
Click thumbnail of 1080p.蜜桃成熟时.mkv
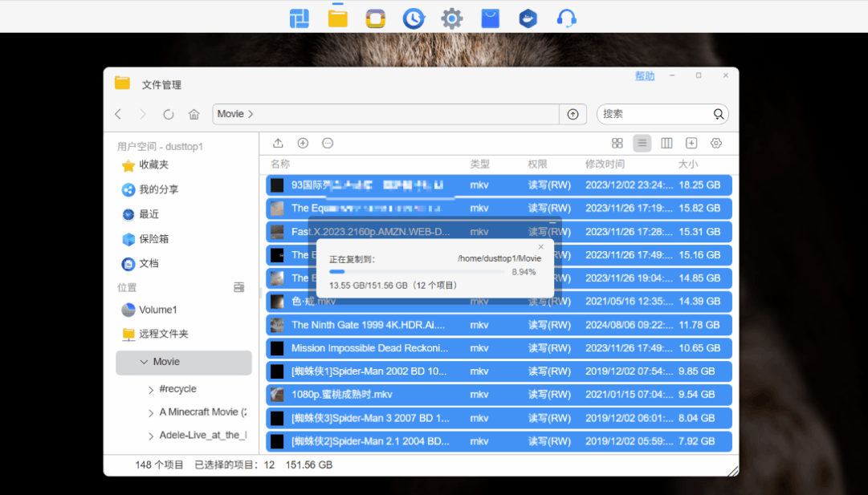277,395
